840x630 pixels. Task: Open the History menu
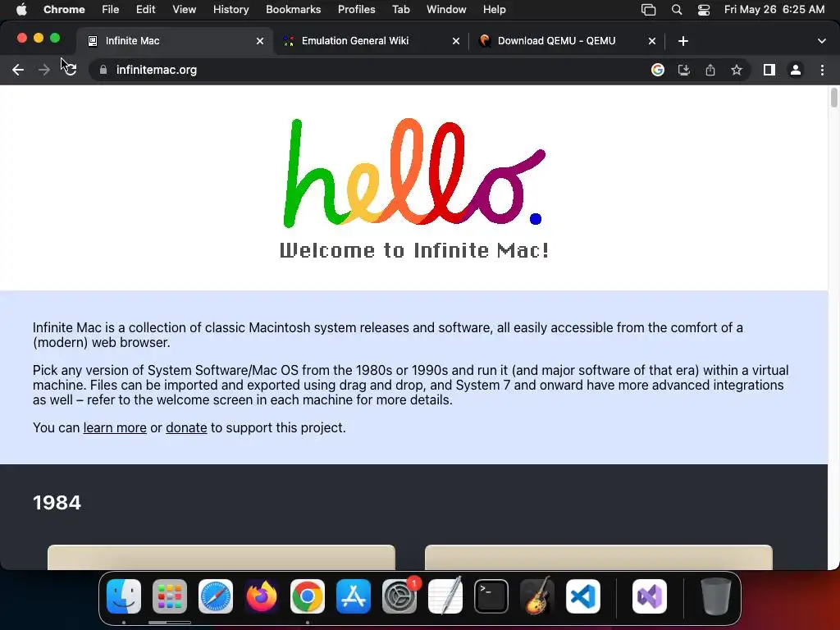[x=231, y=9]
